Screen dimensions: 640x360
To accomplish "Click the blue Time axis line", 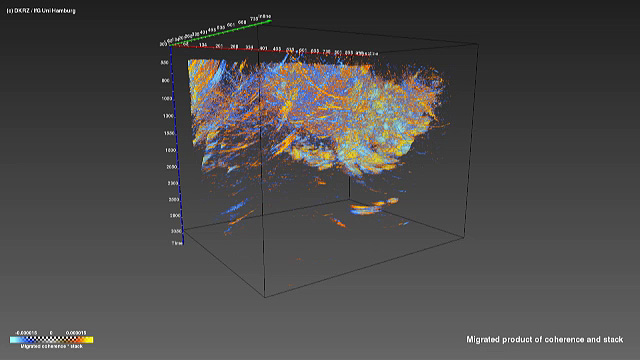I will (x=177, y=145).
